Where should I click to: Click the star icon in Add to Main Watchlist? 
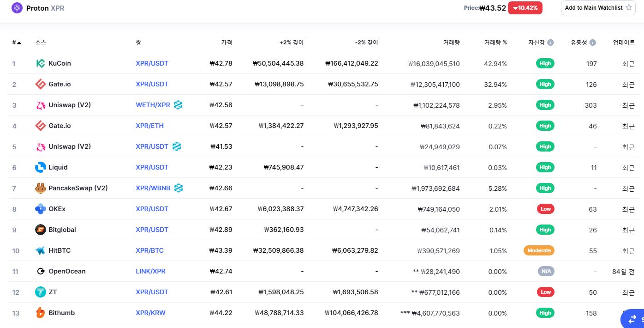coord(629,8)
